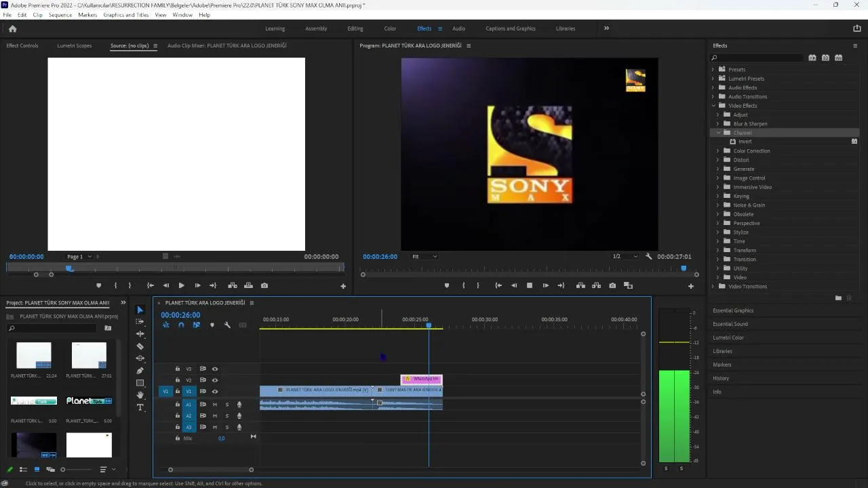Open the Home screen icon
The height and width of the screenshot is (488, 868).
pyautogui.click(x=12, y=28)
